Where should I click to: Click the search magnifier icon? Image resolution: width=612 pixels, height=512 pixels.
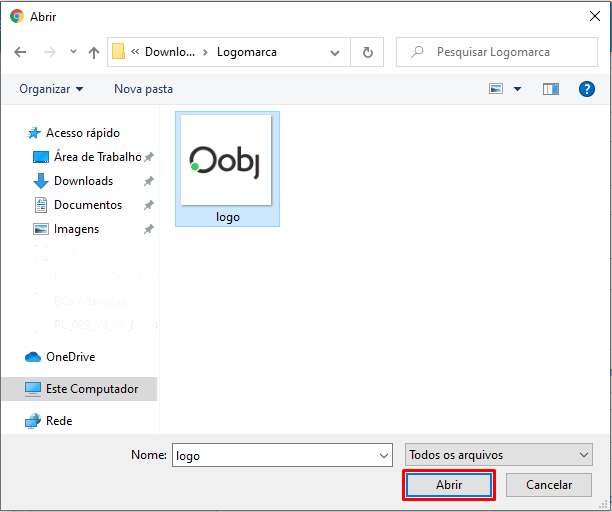pyautogui.click(x=417, y=52)
